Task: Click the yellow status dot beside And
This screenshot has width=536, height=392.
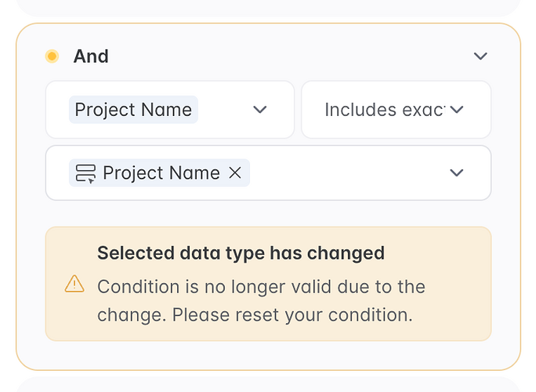Action: (53, 56)
